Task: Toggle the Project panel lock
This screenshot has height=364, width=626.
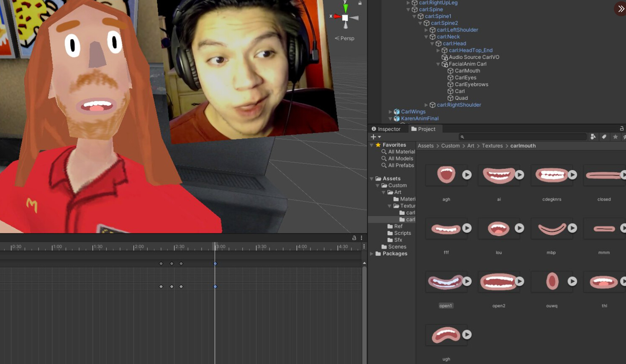Action: [x=622, y=128]
